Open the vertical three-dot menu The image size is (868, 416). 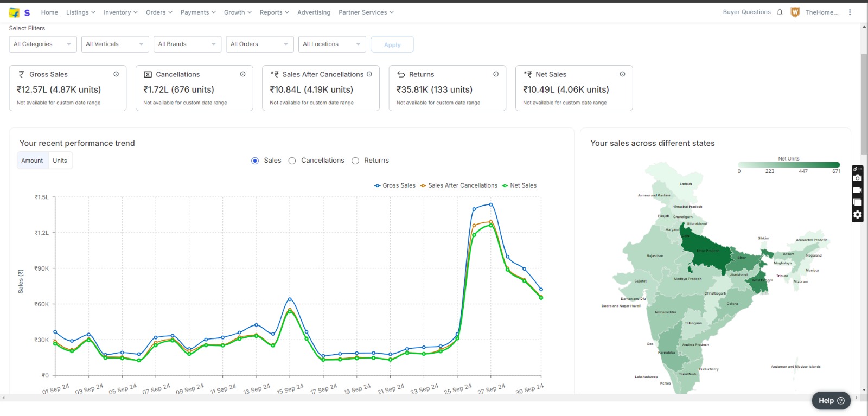tap(850, 12)
